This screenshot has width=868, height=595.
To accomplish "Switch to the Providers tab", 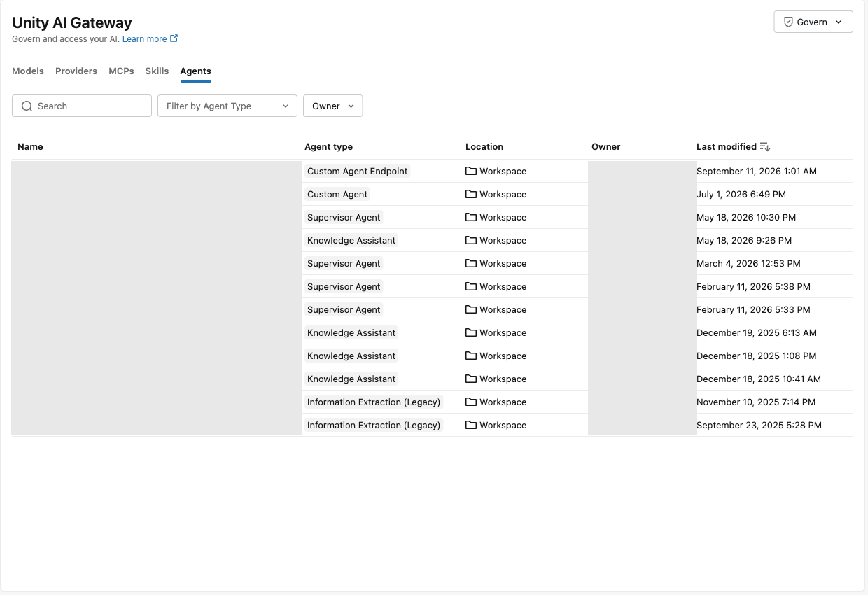I will (76, 71).
